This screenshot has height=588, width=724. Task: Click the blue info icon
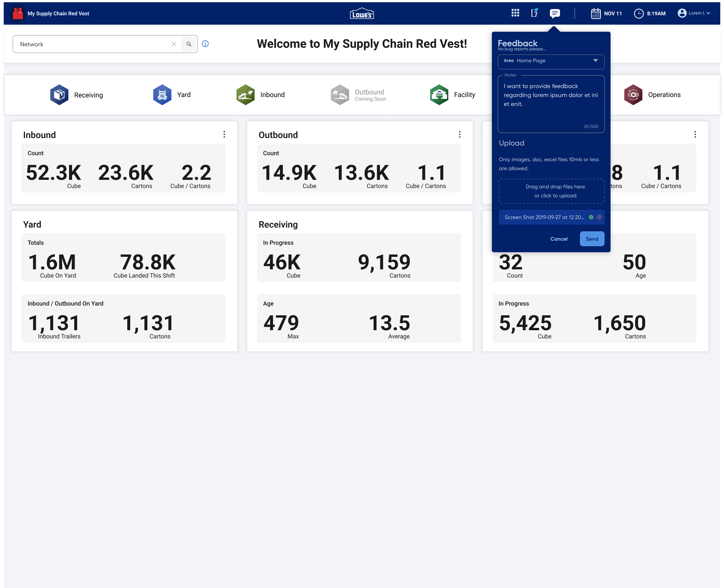coord(205,44)
